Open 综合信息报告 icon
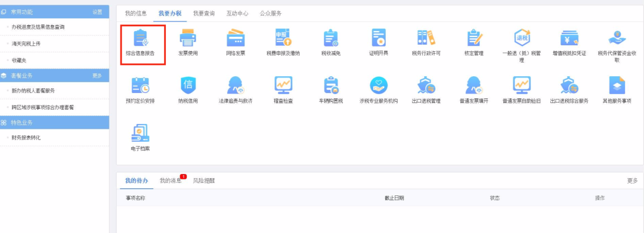This screenshot has height=233, width=644. click(x=141, y=38)
